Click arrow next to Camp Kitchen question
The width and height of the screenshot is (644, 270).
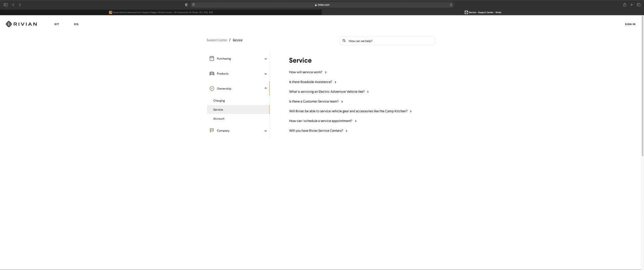[411, 111]
